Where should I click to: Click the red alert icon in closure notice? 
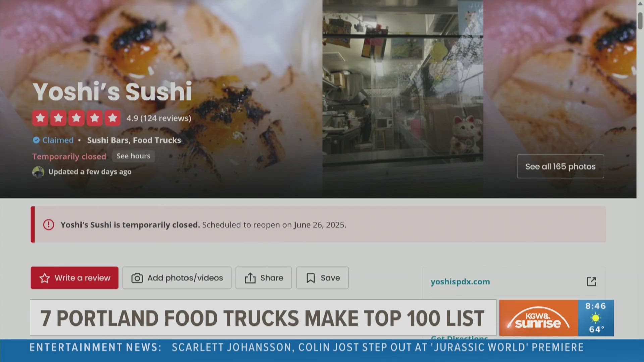(x=49, y=225)
